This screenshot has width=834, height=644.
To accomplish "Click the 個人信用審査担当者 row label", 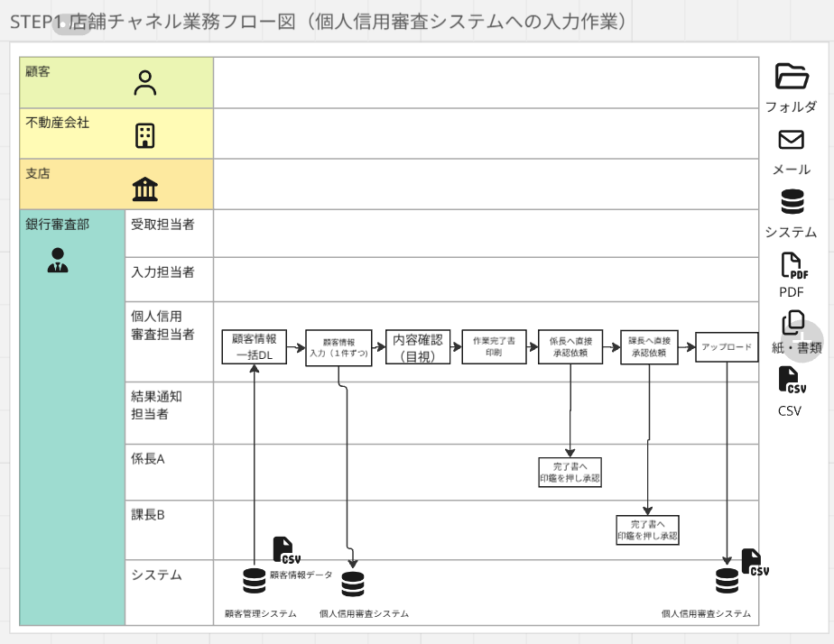I will click(x=162, y=326).
